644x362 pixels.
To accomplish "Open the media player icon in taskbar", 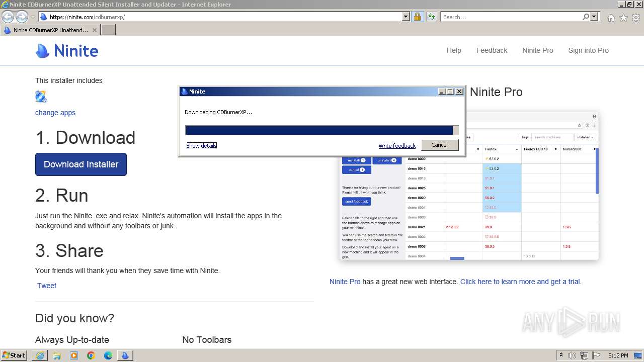I will (74, 355).
